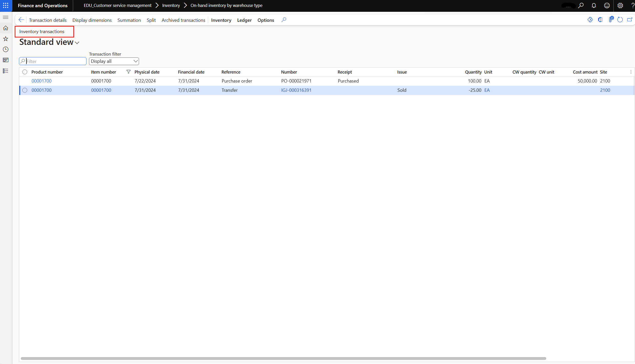Open notifications bell icon
Image resolution: width=635 pixels, height=364 pixels.
[594, 5]
